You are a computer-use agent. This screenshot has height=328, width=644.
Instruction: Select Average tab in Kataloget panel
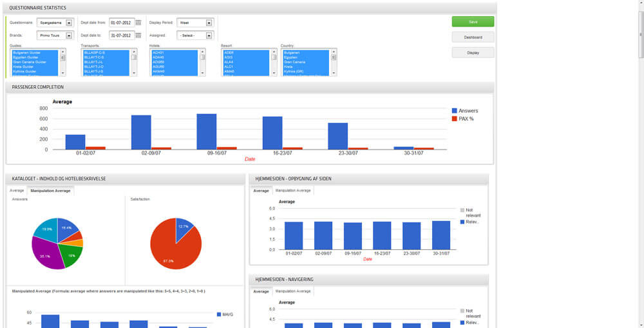pyautogui.click(x=17, y=191)
